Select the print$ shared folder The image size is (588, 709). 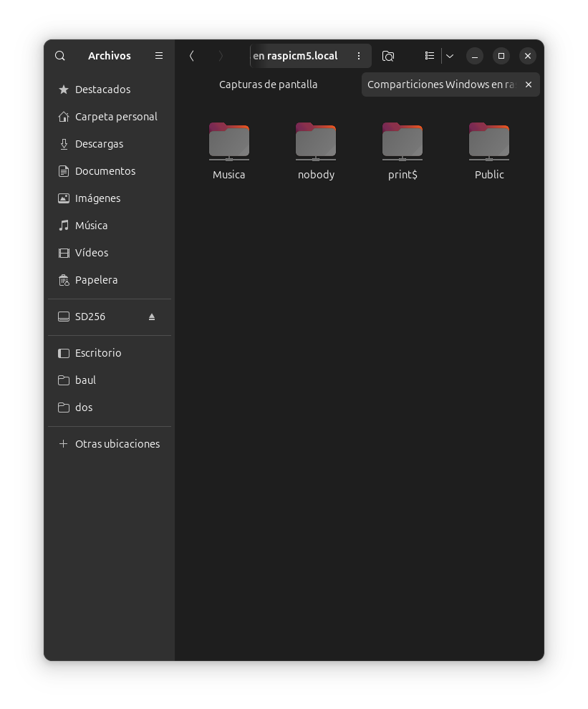403,142
